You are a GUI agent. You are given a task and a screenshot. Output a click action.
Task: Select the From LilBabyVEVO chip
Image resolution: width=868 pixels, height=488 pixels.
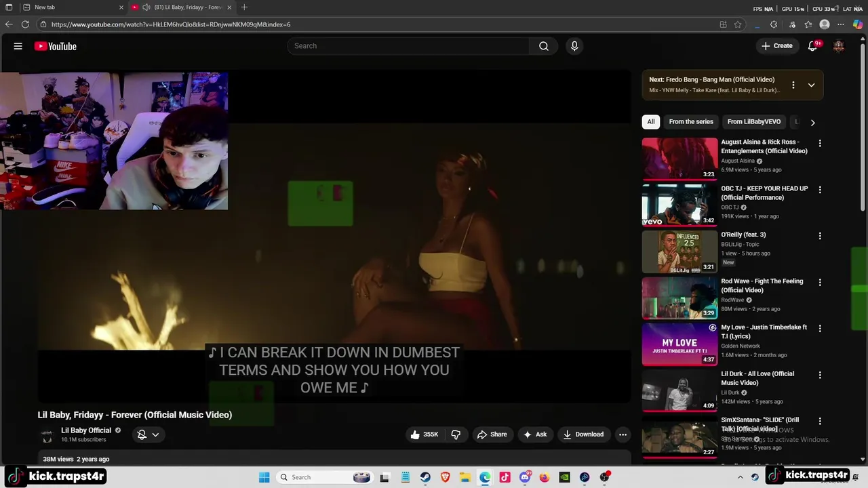pyautogui.click(x=754, y=122)
